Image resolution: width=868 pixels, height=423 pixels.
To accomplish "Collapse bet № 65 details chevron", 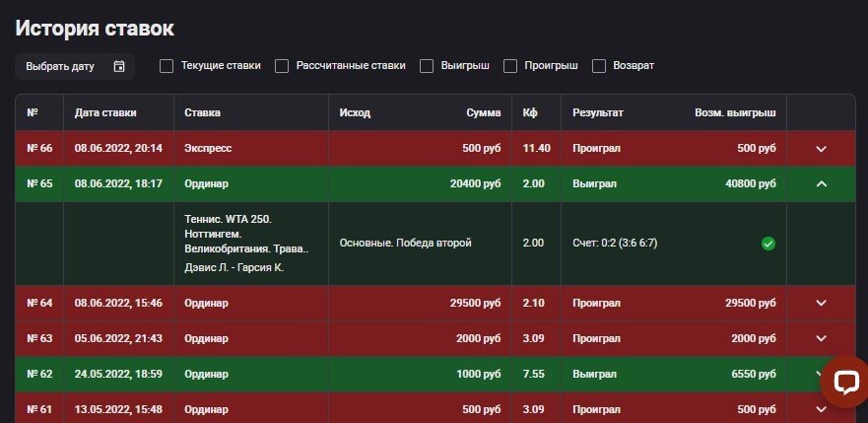I will pyautogui.click(x=822, y=184).
